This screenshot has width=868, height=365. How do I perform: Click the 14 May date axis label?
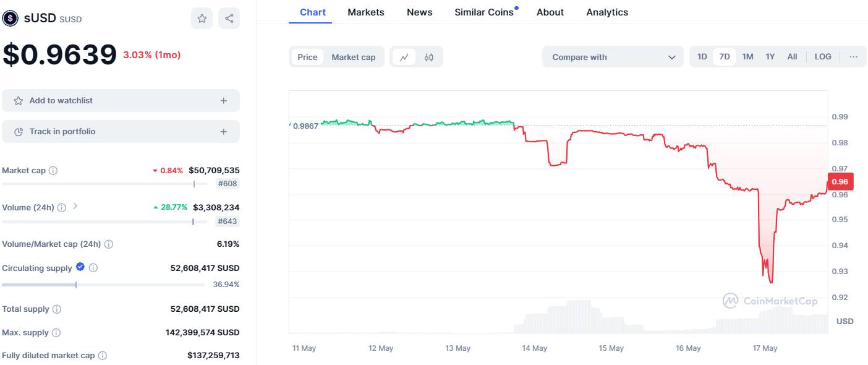[535, 348]
